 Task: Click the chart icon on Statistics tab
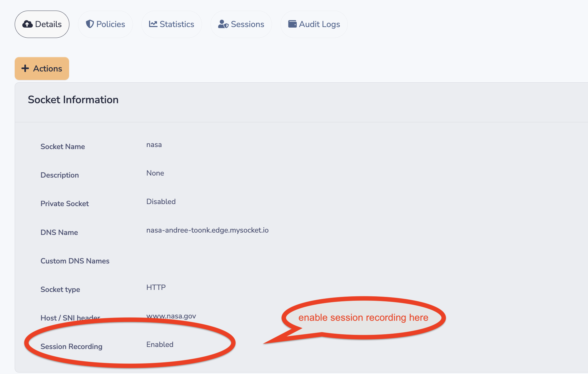point(153,24)
